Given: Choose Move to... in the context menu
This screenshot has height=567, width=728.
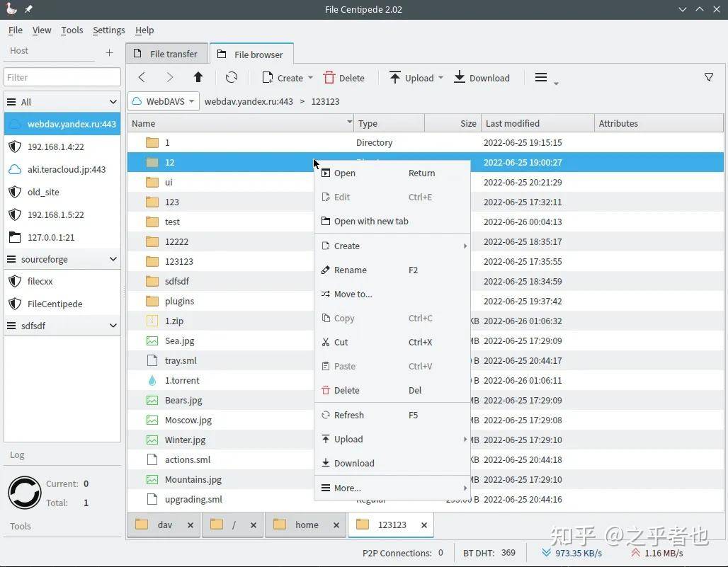Looking at the screenshot, I should [392, 294].
